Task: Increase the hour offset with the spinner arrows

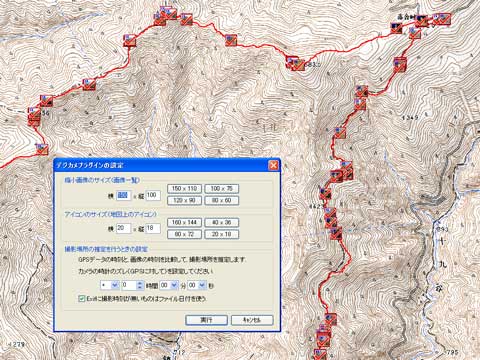Action: [x=140, y=283]
